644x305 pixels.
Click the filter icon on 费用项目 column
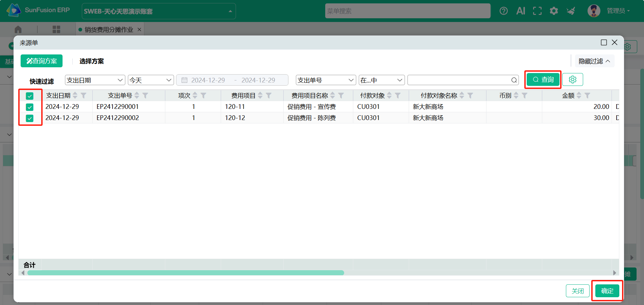(x=268, y=96)
